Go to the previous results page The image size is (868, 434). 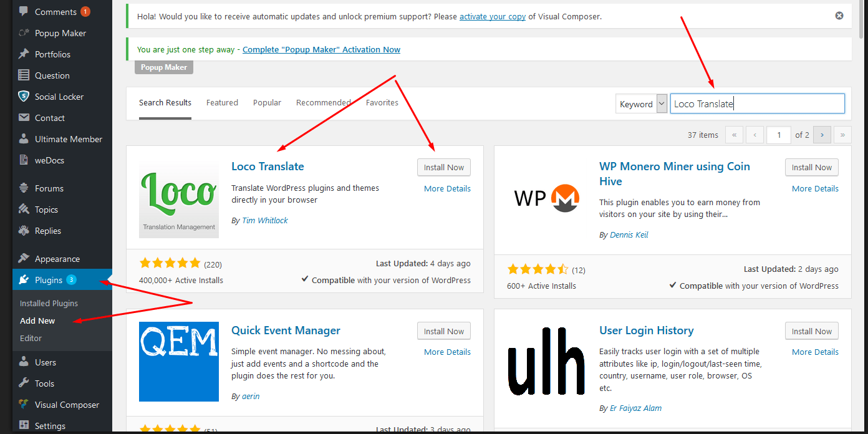click(755, 135)
